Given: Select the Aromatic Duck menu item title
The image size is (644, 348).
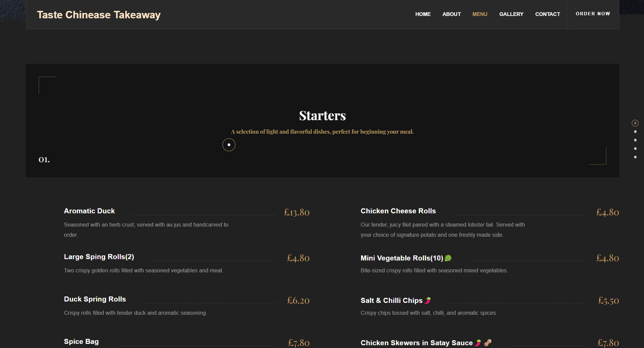Looking at the screenshot, I should (x=89, y=211).
